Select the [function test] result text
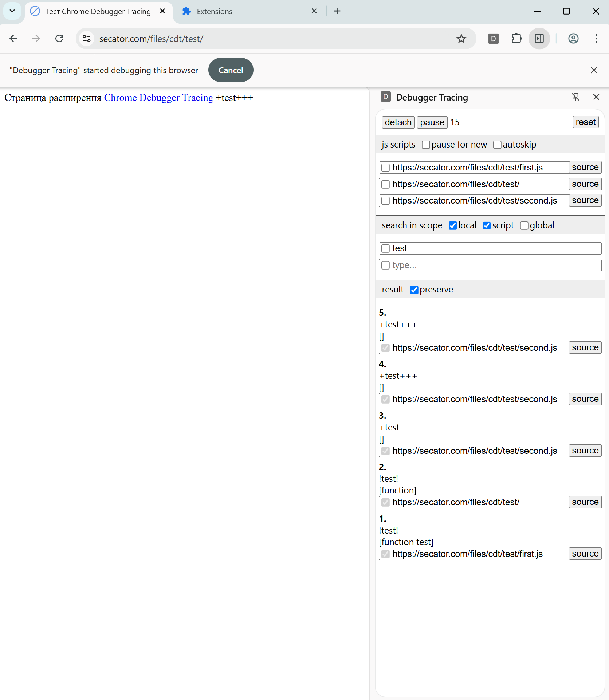This screenshot has height=700, width=609. (406, 542)
